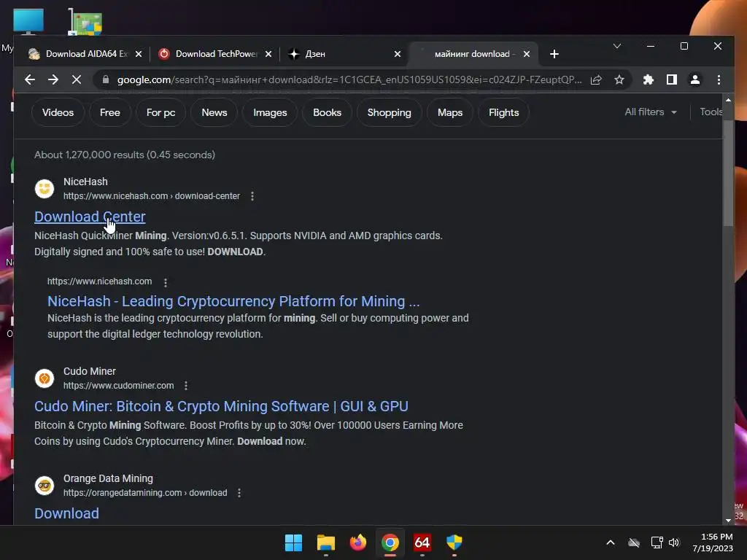Switch to News results
The image size is (747, 560).
point(214,112)
